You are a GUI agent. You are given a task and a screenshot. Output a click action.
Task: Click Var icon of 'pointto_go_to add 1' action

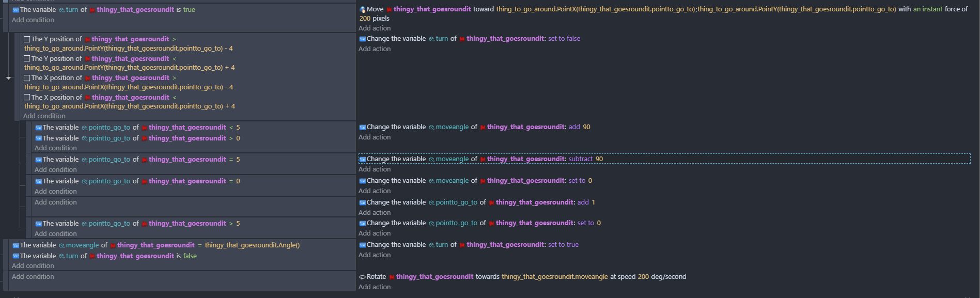(x=362, y=202)
